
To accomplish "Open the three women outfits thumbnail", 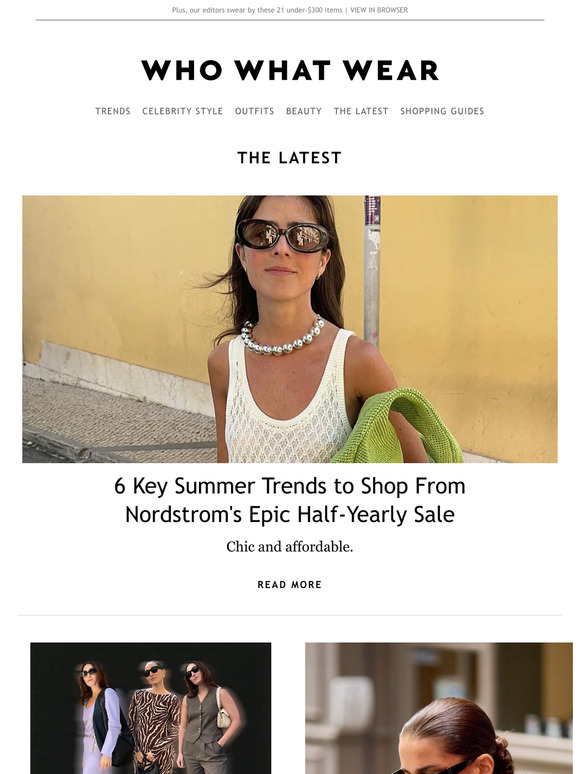I will click(151, 708).
